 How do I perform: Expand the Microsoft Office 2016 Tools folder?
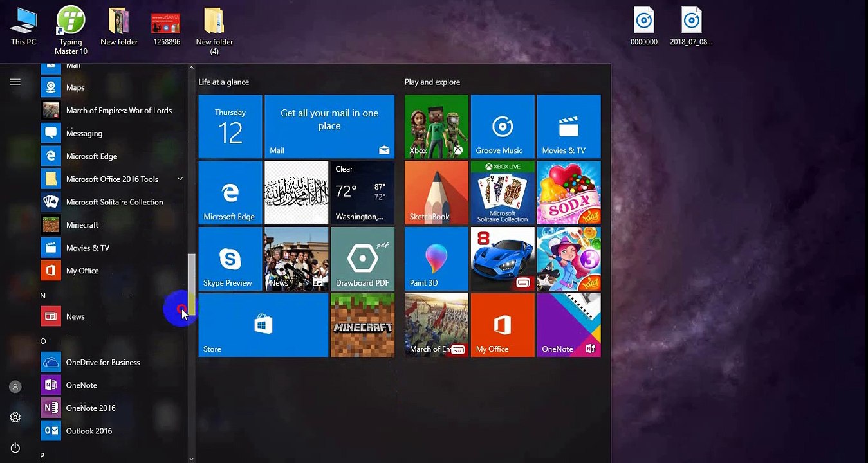click(x=113, y=179)
